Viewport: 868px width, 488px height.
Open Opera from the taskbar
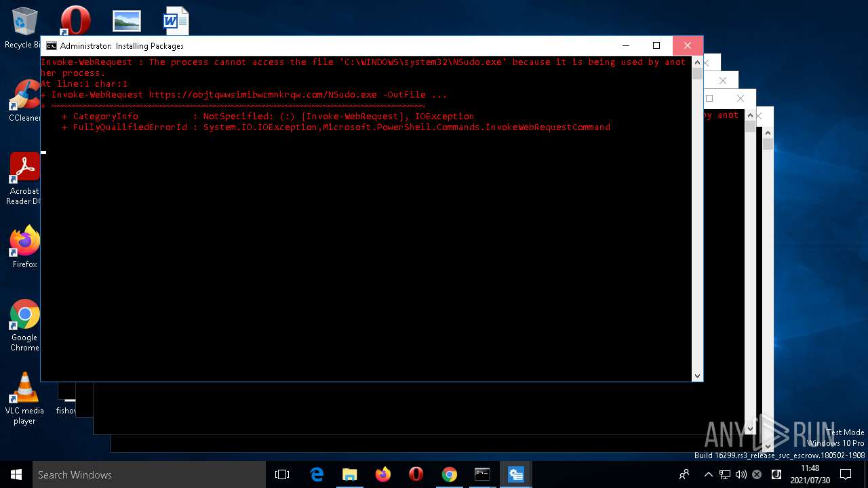416,474
